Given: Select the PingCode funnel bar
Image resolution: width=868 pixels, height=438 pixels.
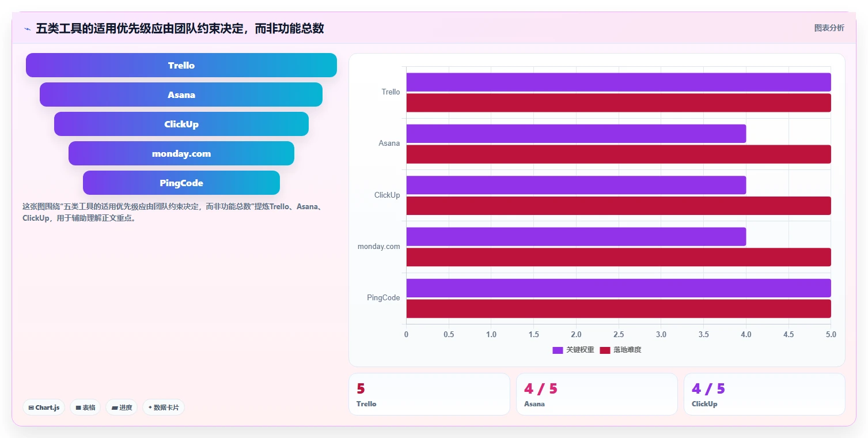Looking at the screenshot, I should [181, 183].
